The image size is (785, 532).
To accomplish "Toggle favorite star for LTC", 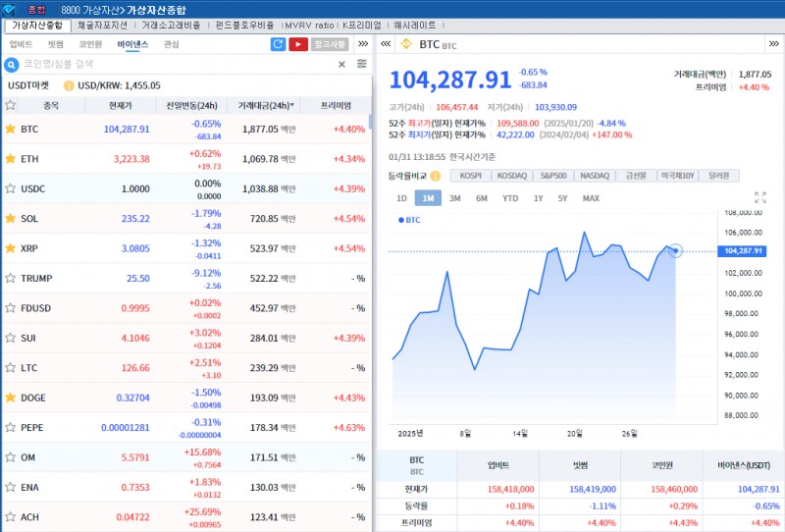I will click(x=10, y=368).
